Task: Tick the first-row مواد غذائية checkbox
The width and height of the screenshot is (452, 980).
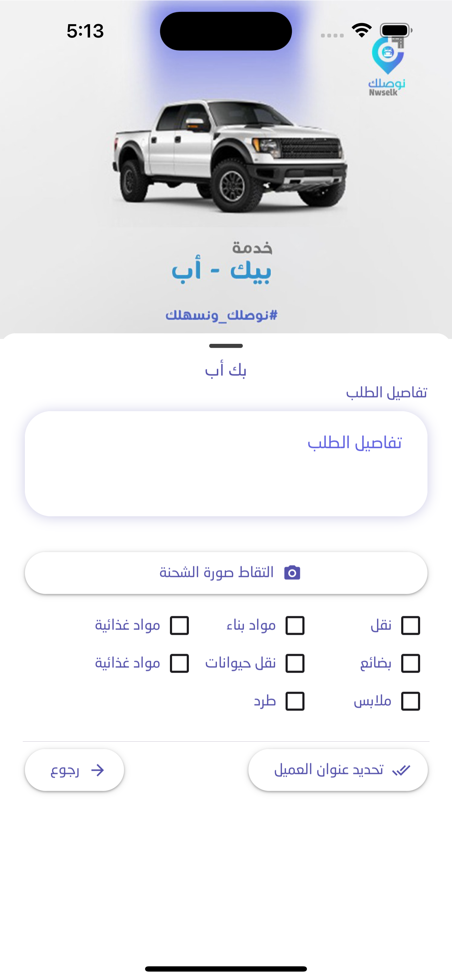Action: tap(180, 625)
